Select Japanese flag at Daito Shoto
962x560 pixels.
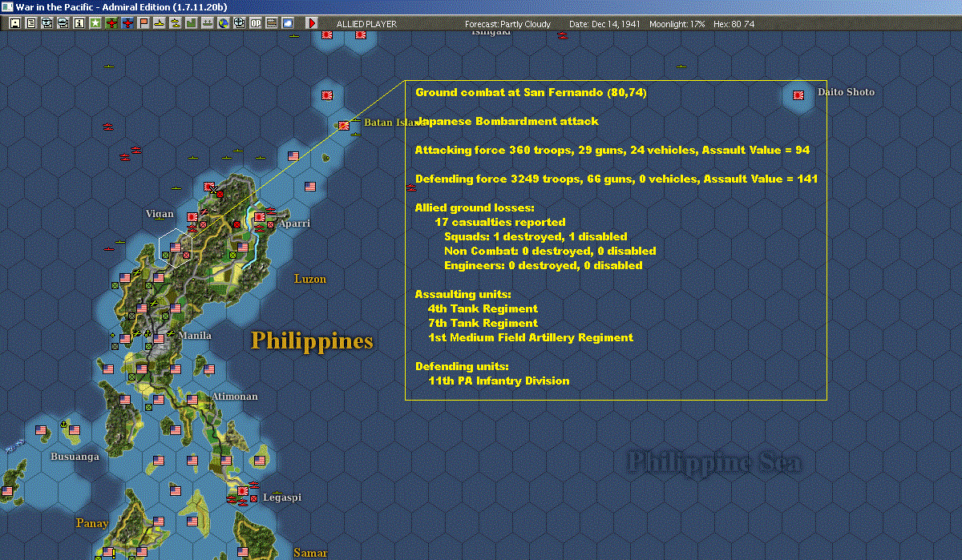pos(798,95)
